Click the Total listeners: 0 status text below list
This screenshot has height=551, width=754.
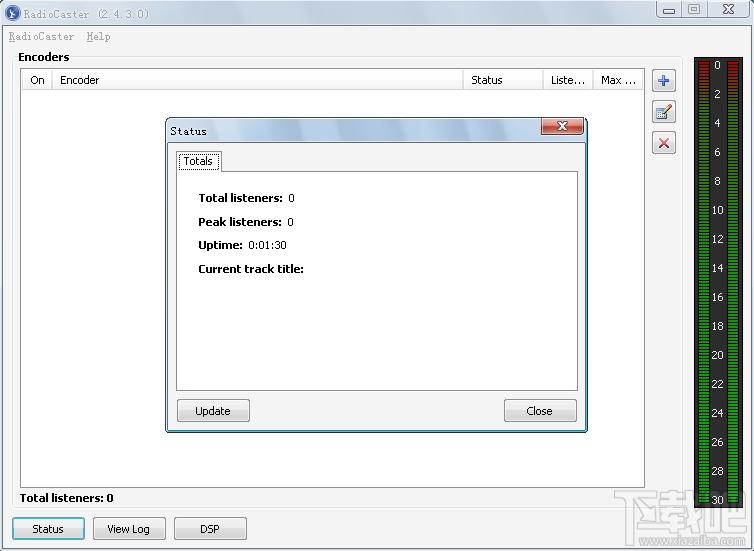pyautogui.click(x=67, y=498)
